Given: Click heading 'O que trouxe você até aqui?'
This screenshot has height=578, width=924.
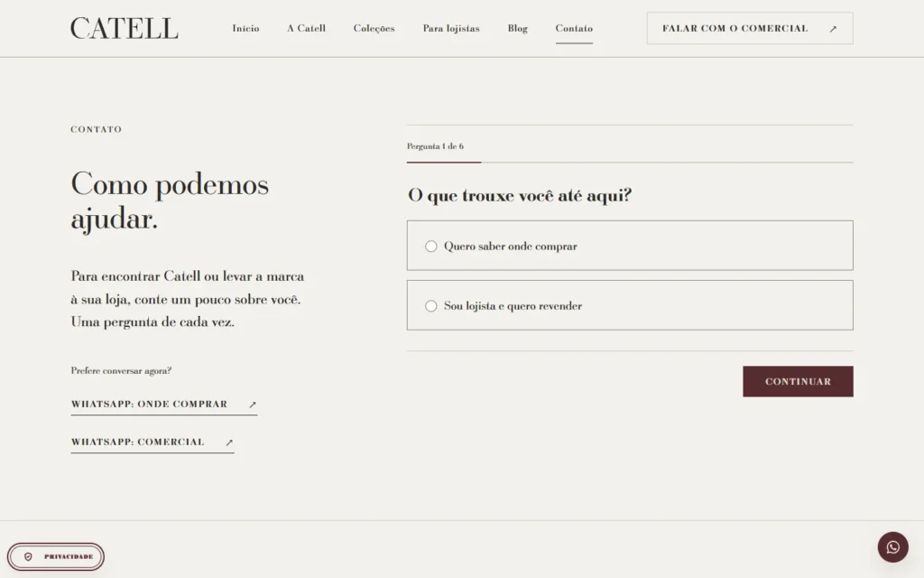Looking at the screenshot, I should [519, 195].
